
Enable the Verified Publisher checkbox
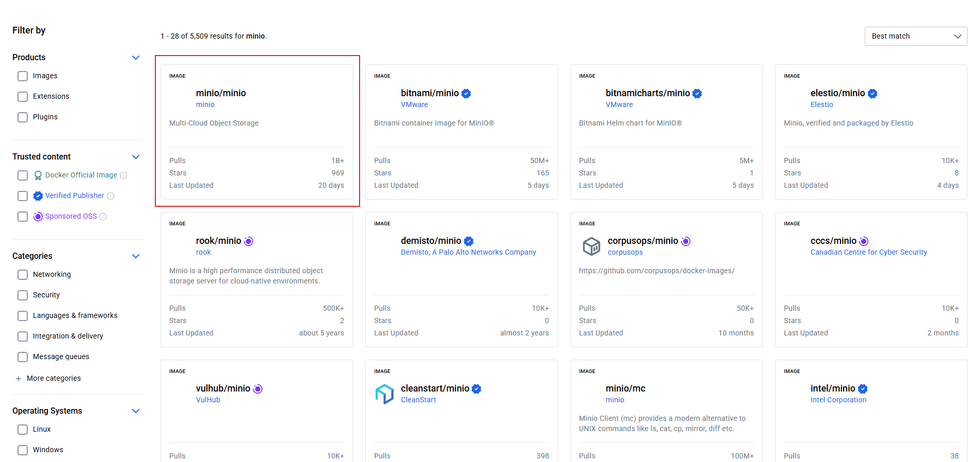tap(23, 196)
